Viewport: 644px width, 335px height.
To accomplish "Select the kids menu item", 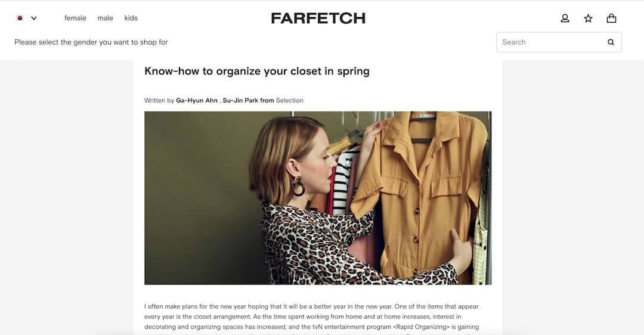I will (131, 18).
